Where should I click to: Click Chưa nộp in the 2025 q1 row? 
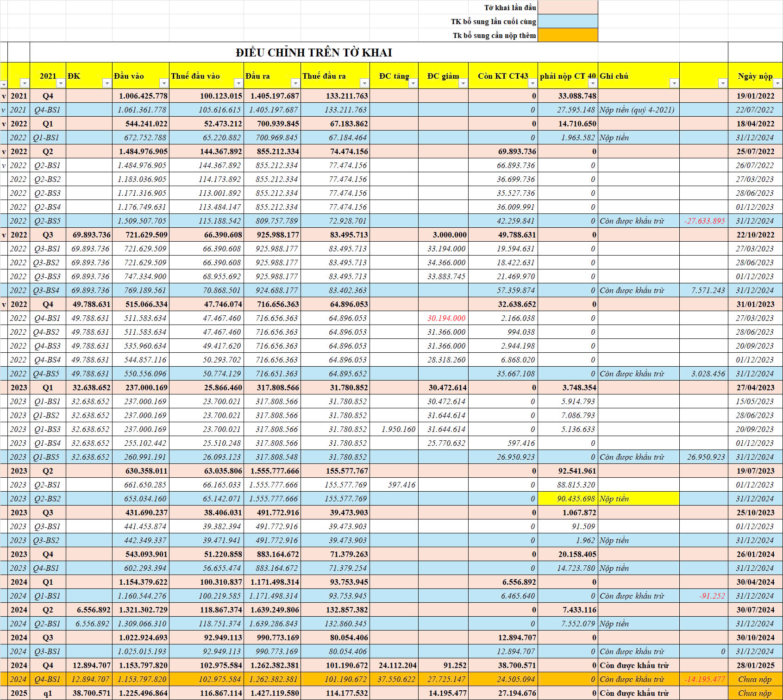755,693
